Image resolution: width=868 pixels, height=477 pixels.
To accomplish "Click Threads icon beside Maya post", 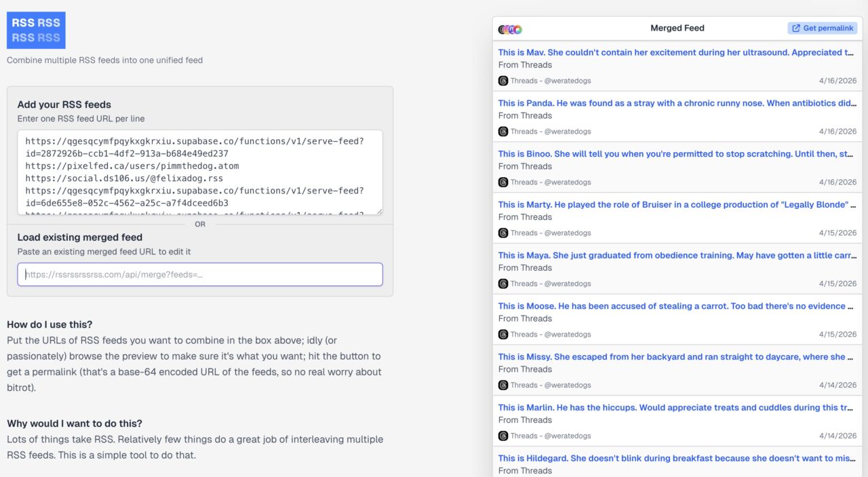I will 503,284.
